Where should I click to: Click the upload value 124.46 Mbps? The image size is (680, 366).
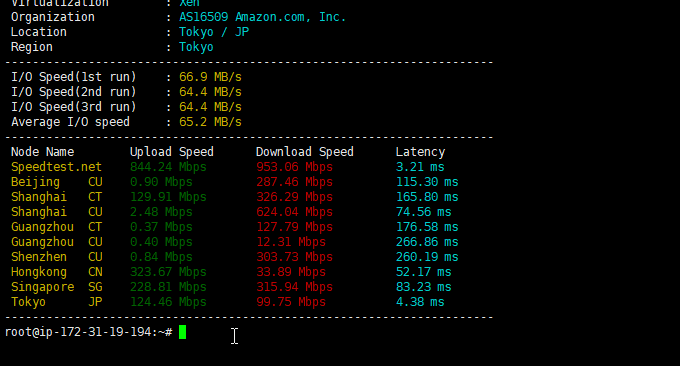(x=168, y=302)
